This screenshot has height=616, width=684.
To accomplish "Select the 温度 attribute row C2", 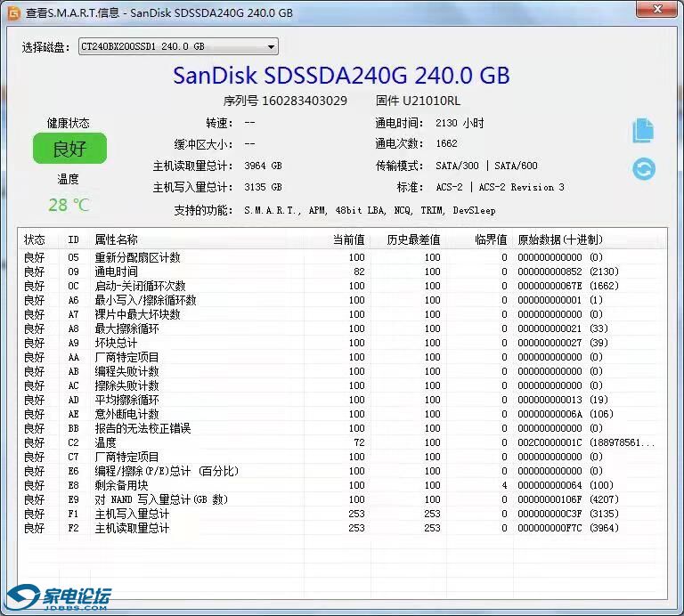I will tap(342, 442).
